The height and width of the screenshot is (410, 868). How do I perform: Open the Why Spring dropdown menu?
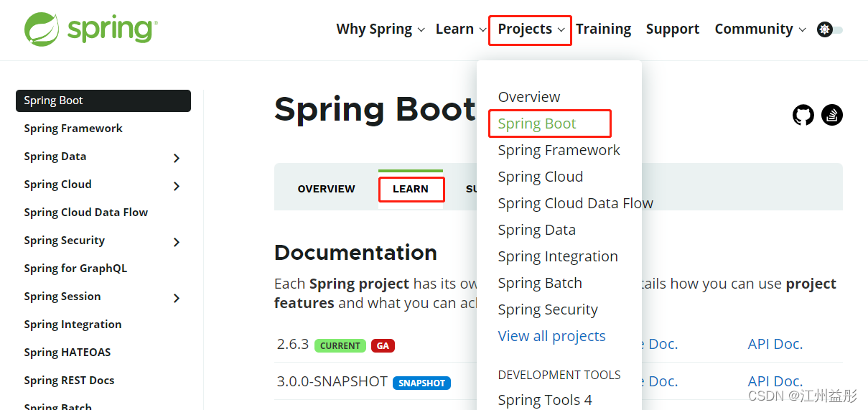coord(381,29)
